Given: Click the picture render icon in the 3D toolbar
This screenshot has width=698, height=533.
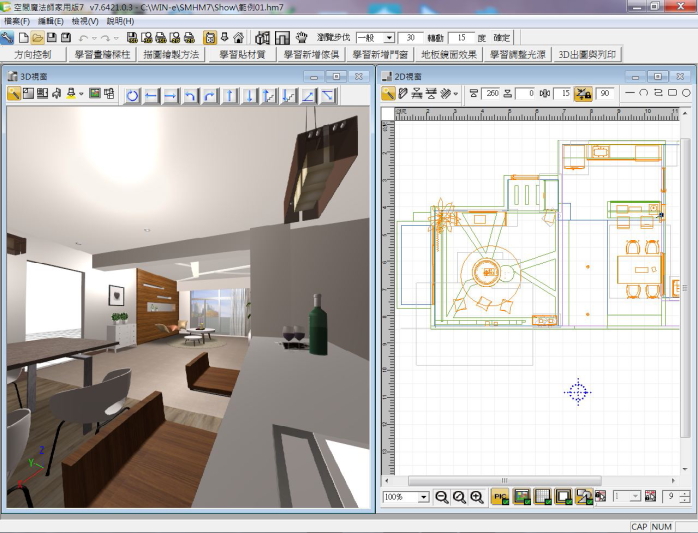Looking at the screenshot, I should tap(95, 94).
